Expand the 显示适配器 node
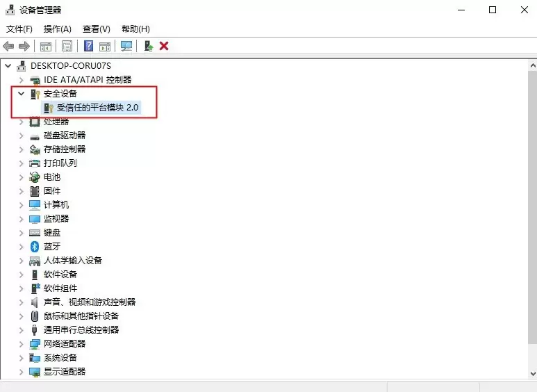 coord(22,372)
